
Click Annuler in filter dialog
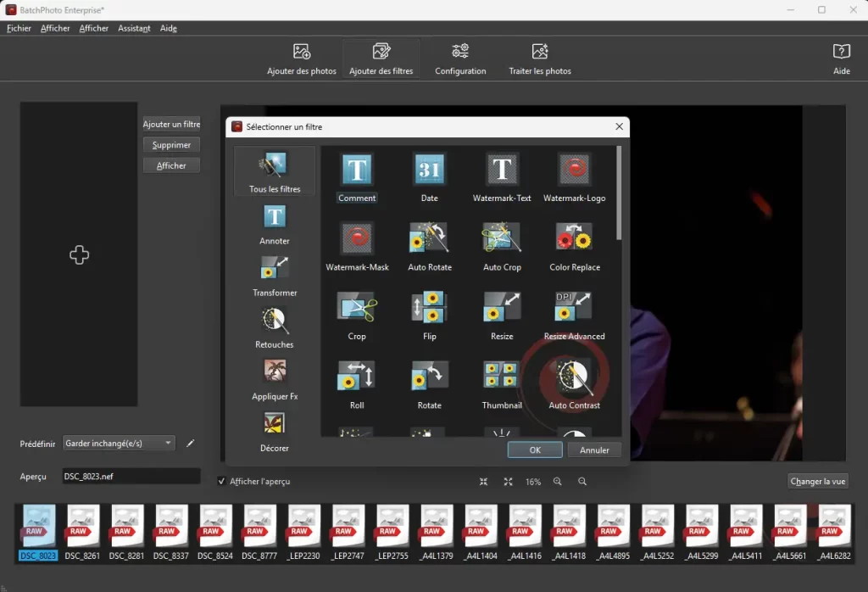(594, 450)
